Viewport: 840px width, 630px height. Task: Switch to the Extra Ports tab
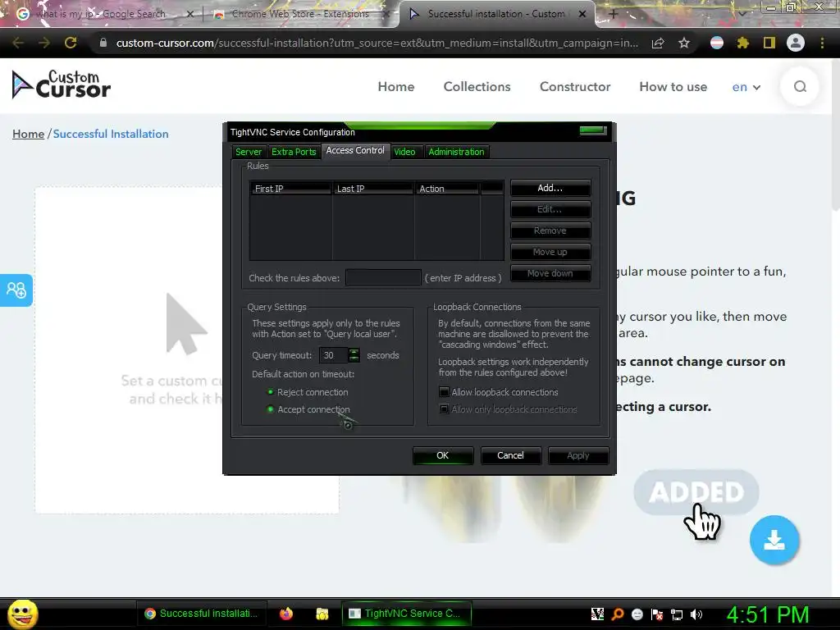(x=294, y=152)
